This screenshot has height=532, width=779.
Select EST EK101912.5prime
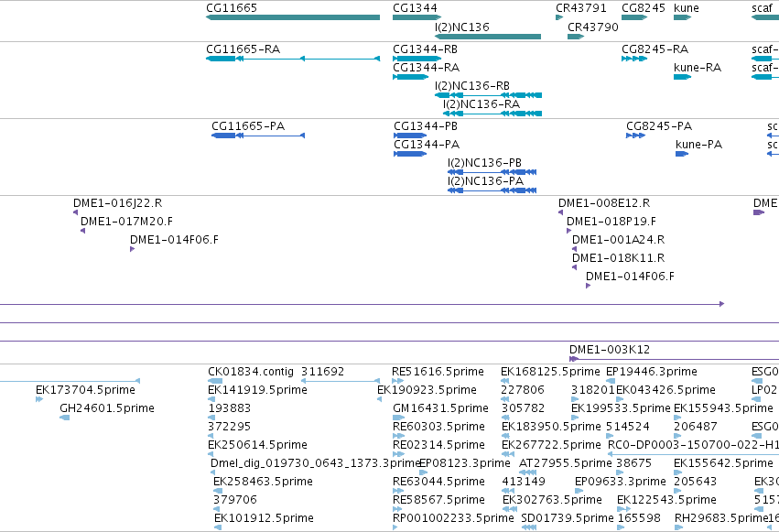tap(218, 528)
